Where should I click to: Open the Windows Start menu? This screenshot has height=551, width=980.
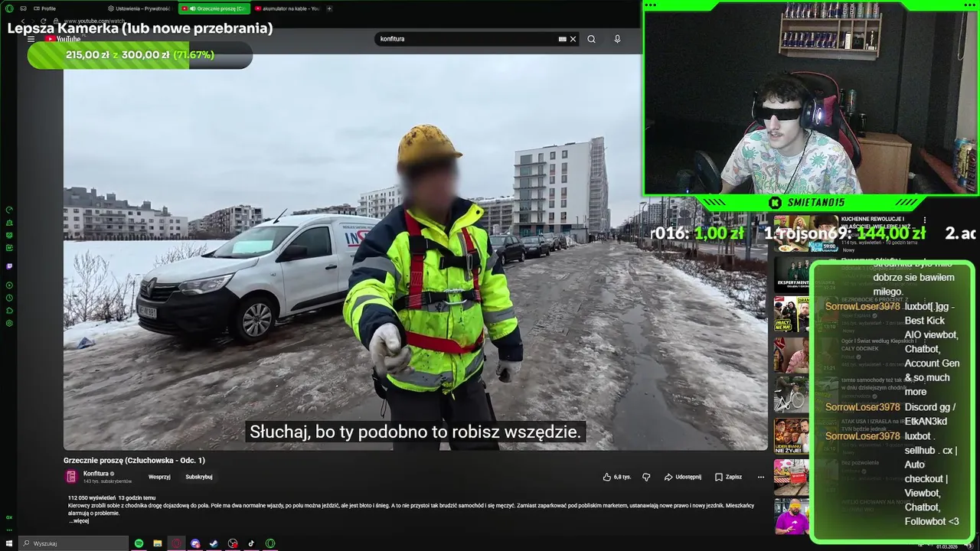coord(9,543)
